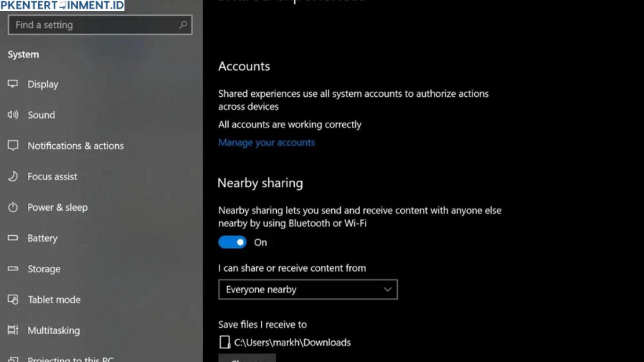This screenshot has width=644, height=362.
Task: Click the Notifications & actions message icon
Action: tap(13, 145)
